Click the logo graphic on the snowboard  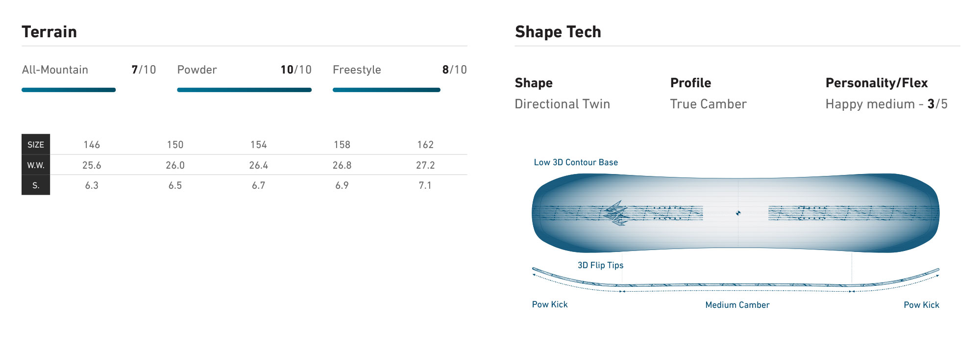[x=616, y=213]
